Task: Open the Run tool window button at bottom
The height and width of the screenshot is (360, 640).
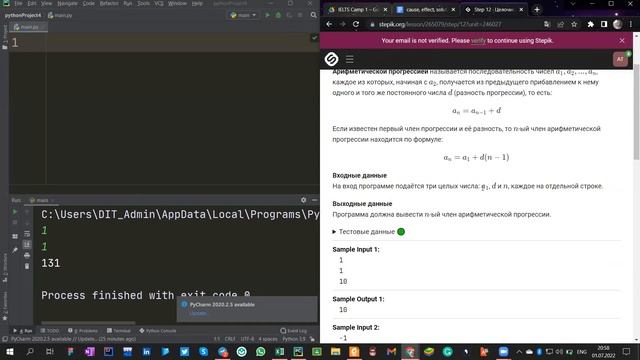Action: tap(22, 331)
